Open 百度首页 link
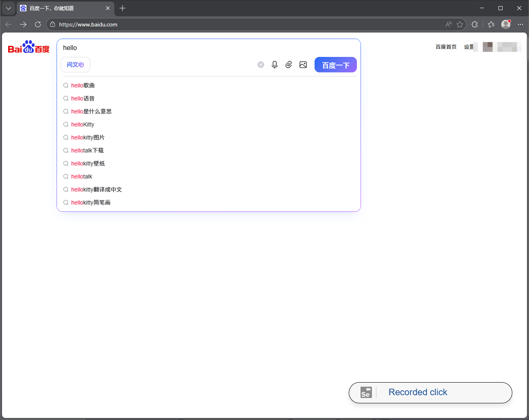The height and width of the screenshot is (420, 529). [446, 47]
